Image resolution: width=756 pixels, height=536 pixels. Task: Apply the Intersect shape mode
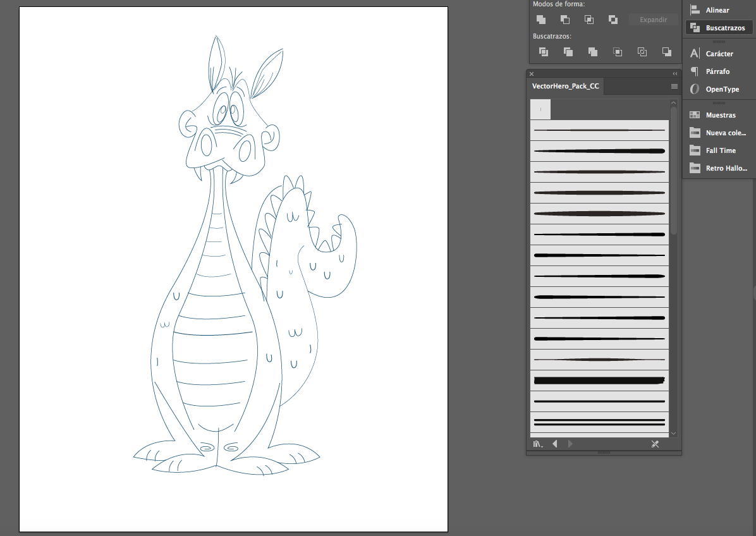point(588,20)
